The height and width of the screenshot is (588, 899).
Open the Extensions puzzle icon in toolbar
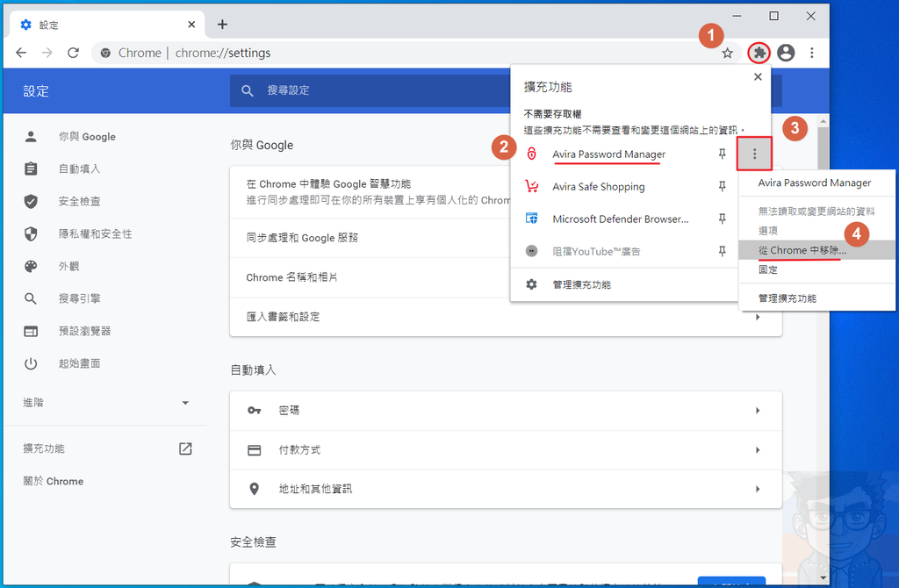[759, 53]
